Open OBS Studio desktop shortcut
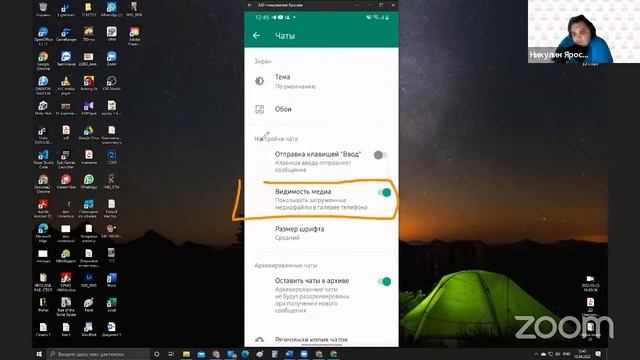This screenshot has height=360, width=640. 111,83
